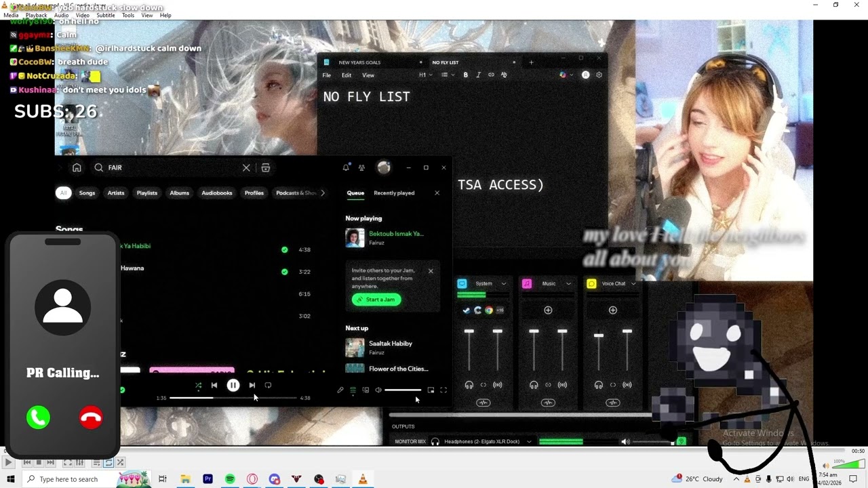The width and height of the screenshot is (868, 488).
Task: Toggle the saved checkmark on the 4:38 song
Action: [284, 249]
